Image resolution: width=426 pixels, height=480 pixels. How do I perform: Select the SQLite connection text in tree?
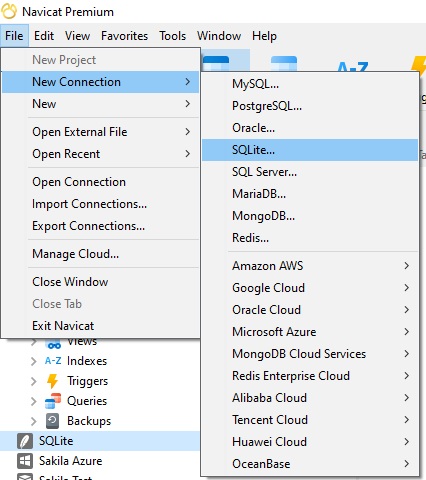[56, 441]
